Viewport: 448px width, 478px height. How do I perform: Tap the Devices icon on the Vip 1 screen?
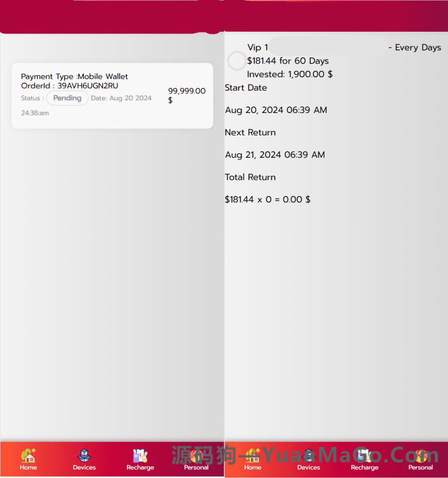coord(309,456)
